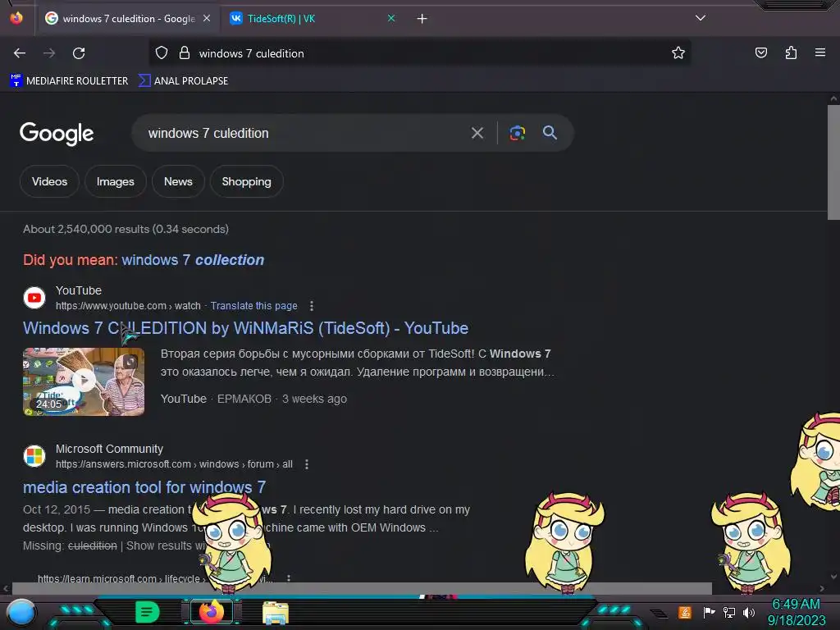Expand the list all tabs chevron
840x630 pixels.
(701, 18)
